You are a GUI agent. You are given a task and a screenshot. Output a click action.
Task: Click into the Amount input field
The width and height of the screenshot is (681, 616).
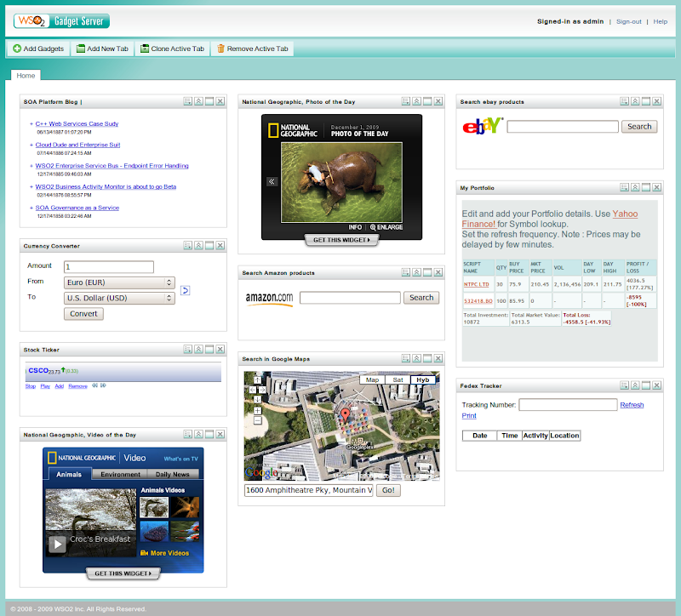[109, 266]
